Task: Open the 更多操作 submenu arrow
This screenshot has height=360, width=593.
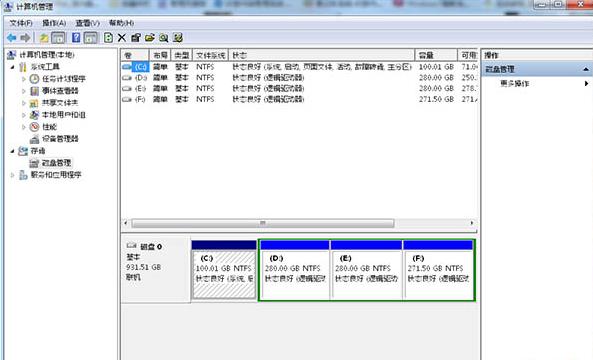Action: [587, 83]
